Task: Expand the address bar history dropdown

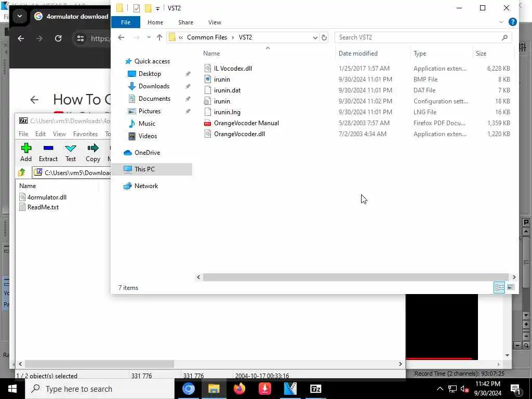Action: (x=315, y=37)
